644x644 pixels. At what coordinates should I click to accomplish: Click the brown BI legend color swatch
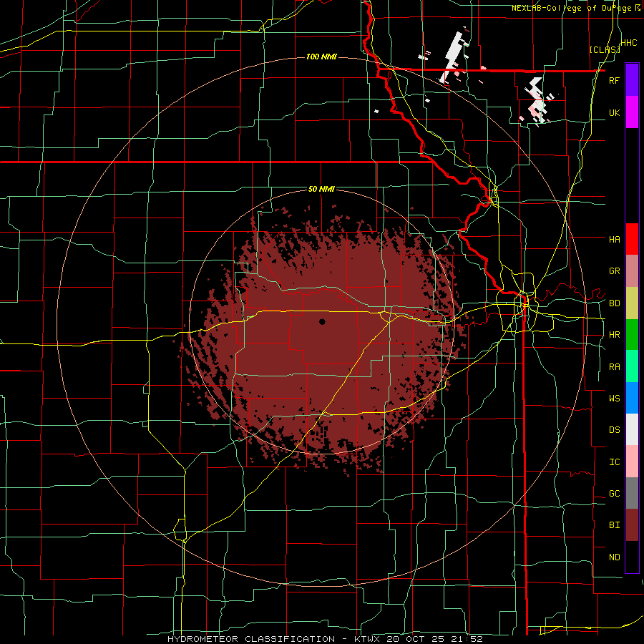pos(632,525)
